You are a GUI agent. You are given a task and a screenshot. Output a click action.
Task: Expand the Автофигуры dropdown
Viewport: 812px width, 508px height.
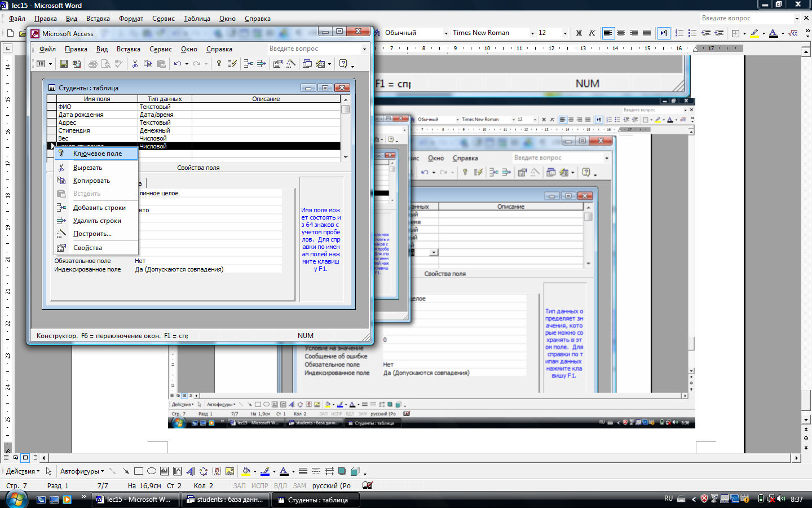click(x=82, y=471)
